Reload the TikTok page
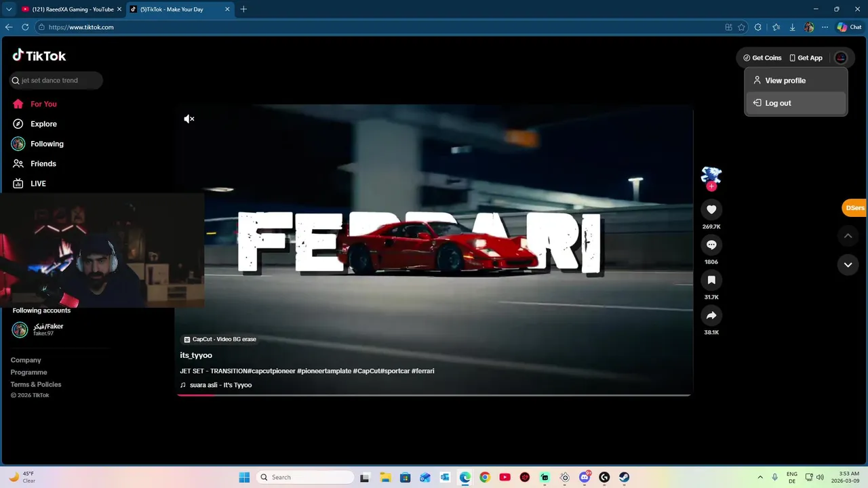This screenshot has width=868, height=488. pyautogui.click(x=25, y=27)
